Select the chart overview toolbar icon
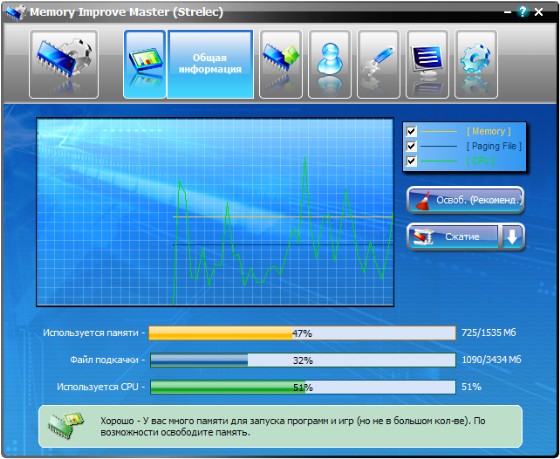Screen dimensions: 560x459 point(145,64)
